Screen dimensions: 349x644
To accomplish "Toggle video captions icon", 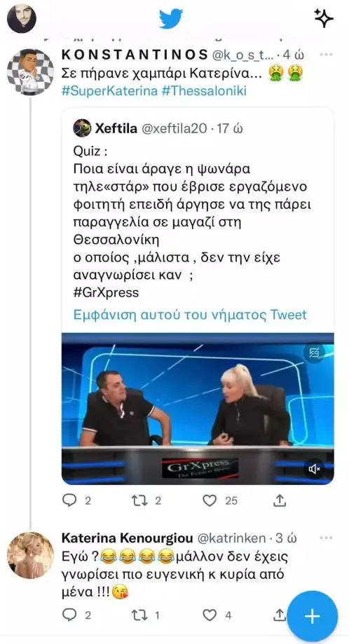I will 314,352.
